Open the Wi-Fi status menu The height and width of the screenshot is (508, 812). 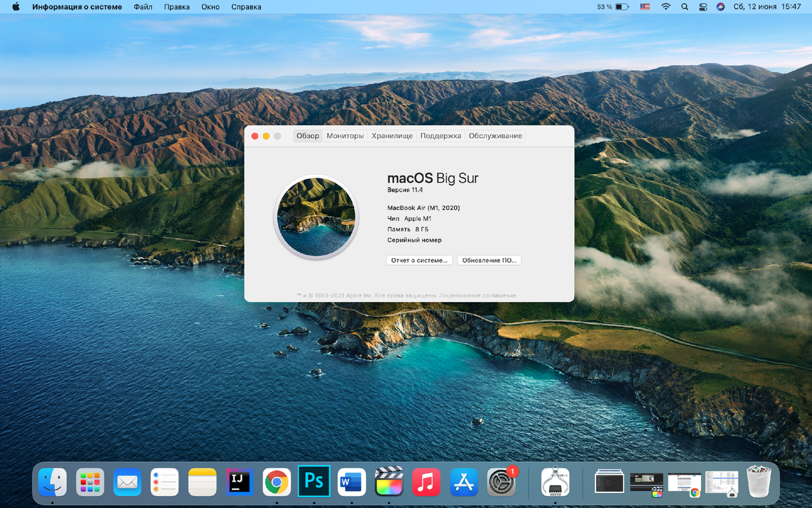click(x=665, y=7)
